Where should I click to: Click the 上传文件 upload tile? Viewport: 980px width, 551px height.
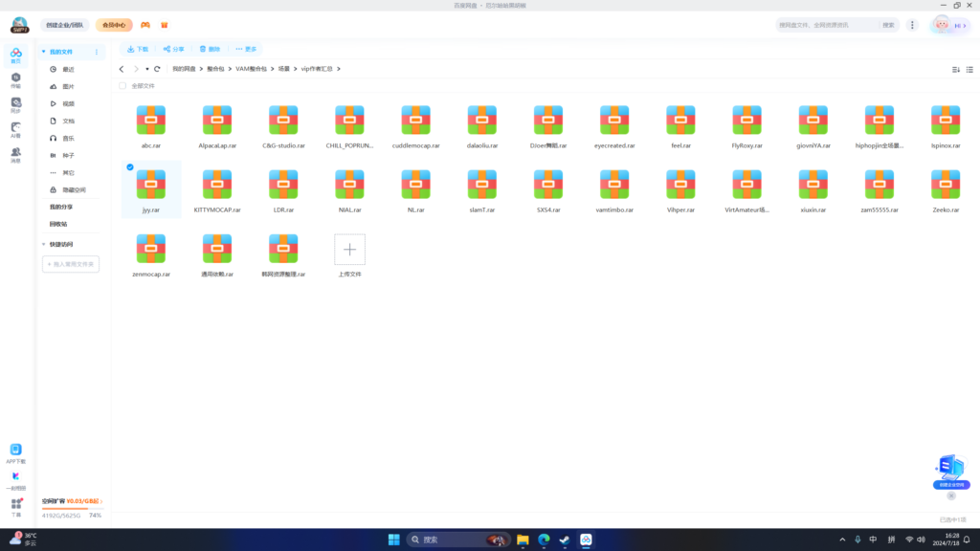click(x=349, y=250)
